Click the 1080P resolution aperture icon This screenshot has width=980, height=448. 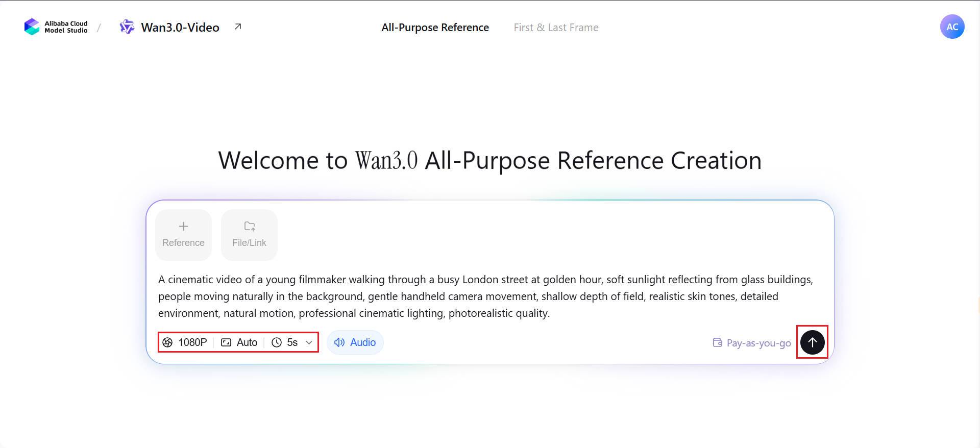pyautogui.click(x=167, y=342)
